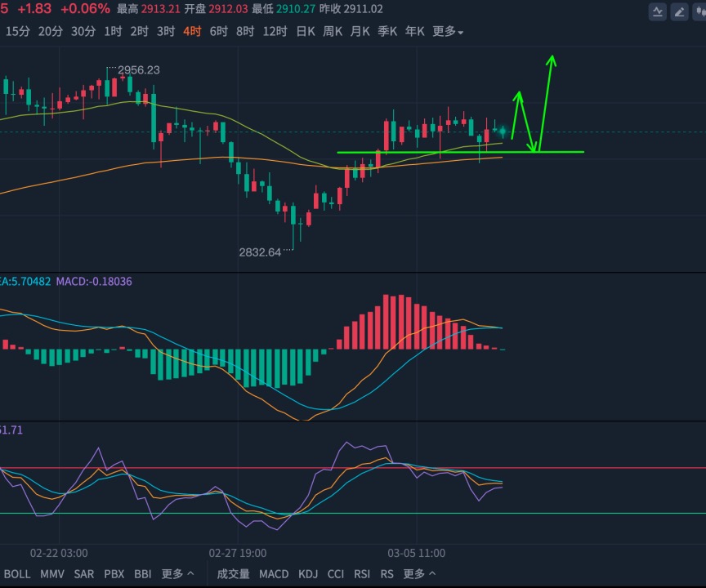Switch to 周K weekly chart

click(333, 31)
